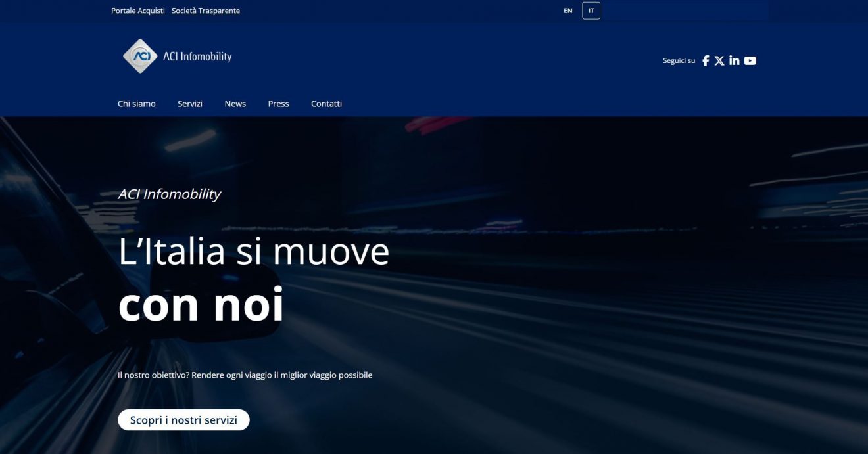Viewport: 868px width, 454px height.
Task: Visit the Società Trasparente link
Action: [x=206, y=11]
